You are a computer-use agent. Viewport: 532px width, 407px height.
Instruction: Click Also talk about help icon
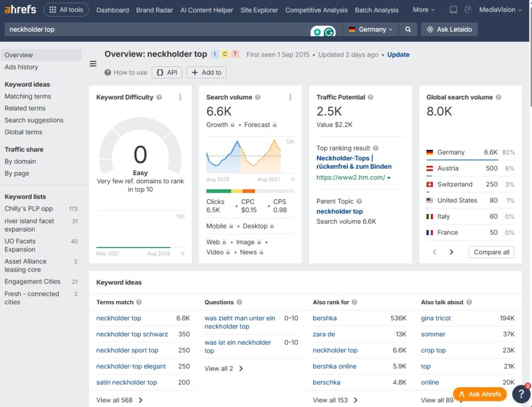pos(469,302)
